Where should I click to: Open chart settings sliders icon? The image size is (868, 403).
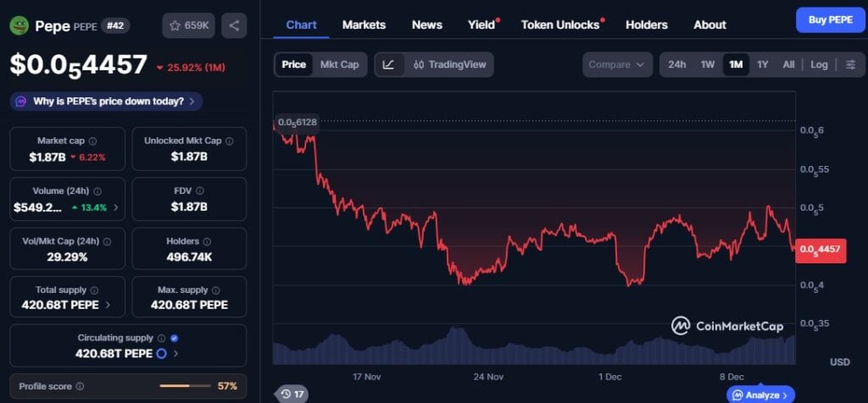[850, 64]
